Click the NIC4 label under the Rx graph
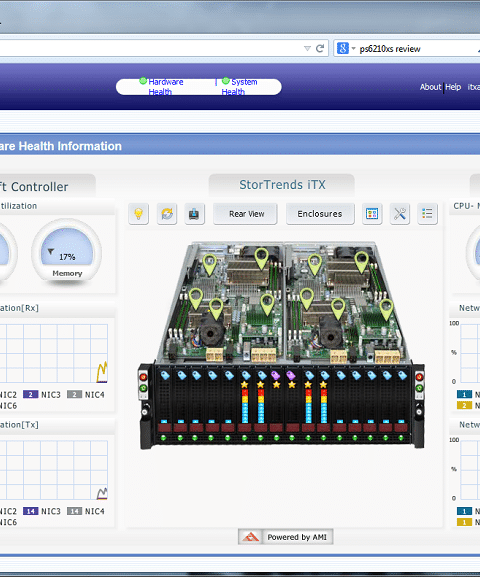480x577 pixels. (x=95, y=395)
